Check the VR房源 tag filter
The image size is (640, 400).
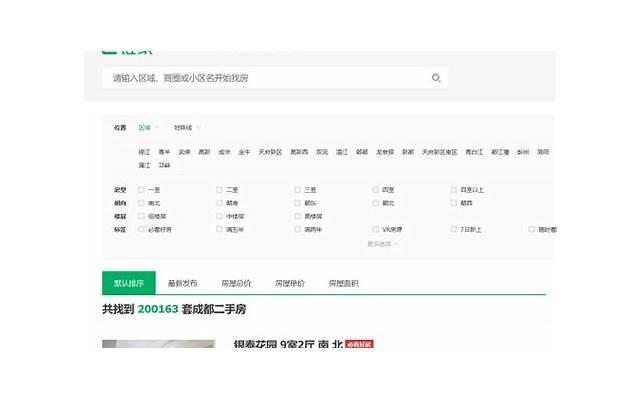tap(376, 229)
